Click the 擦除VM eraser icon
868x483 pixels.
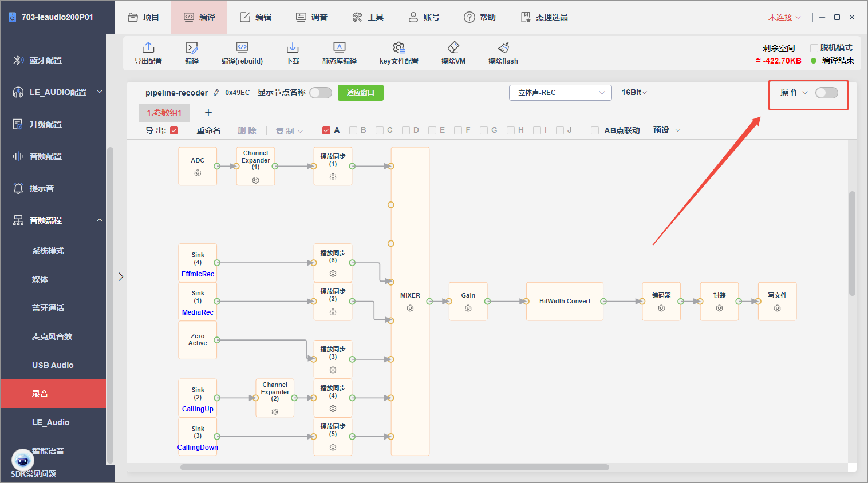[453, 47]
